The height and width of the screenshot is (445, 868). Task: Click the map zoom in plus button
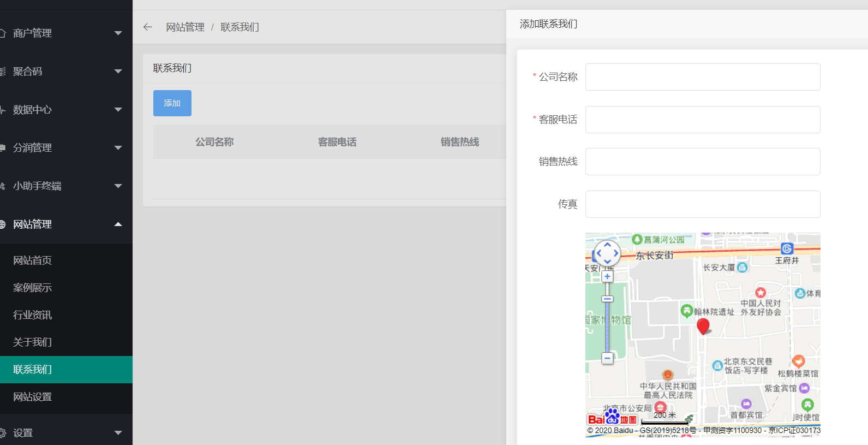click(607, 276)
